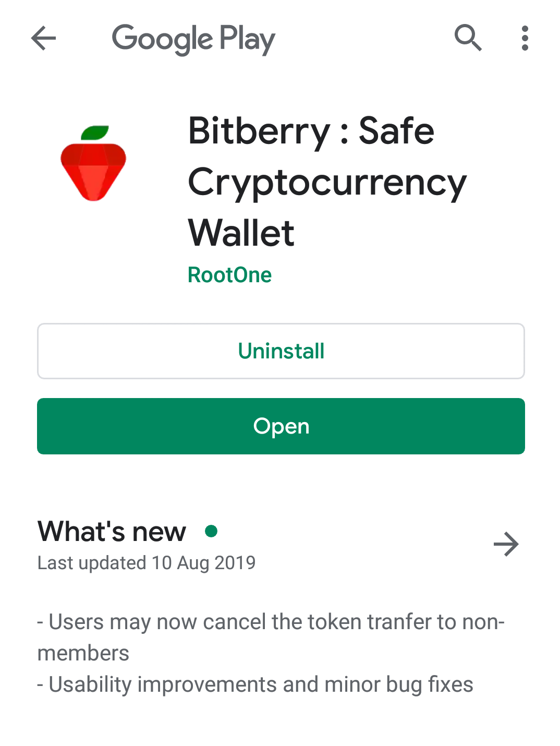Open the RootOne developer page
Image resolution: width=560 pixels, height=746 pixels.
[229, 275]
